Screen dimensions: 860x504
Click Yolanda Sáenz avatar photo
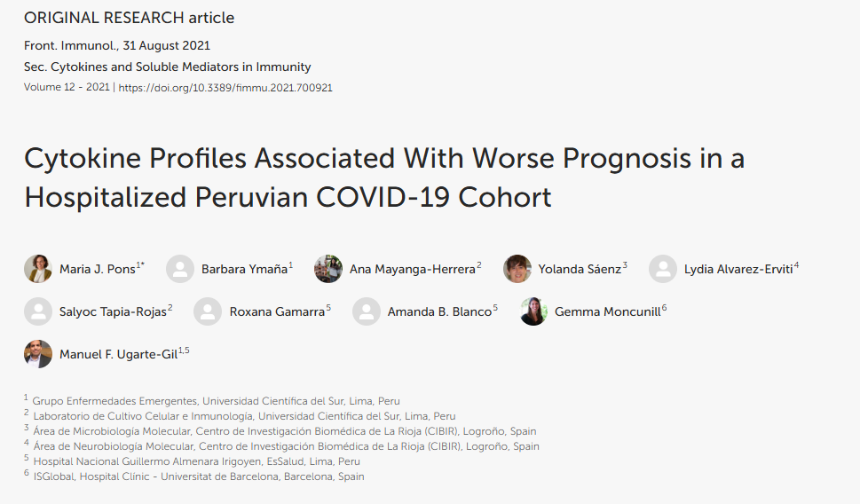pos(517,269)
